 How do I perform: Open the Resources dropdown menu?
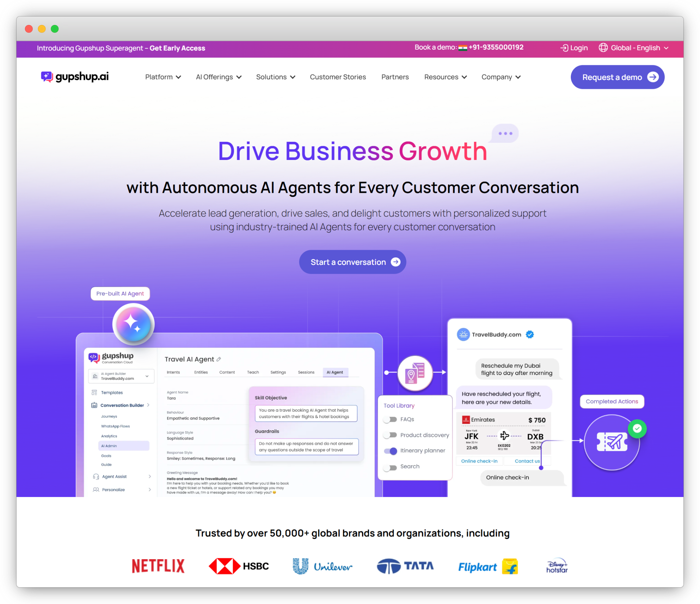(x=445, y=77)
